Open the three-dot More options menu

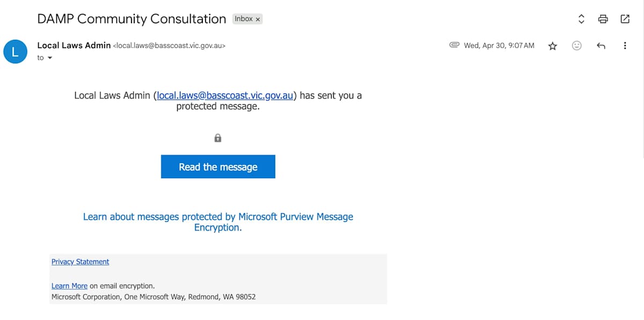(625, 46)
